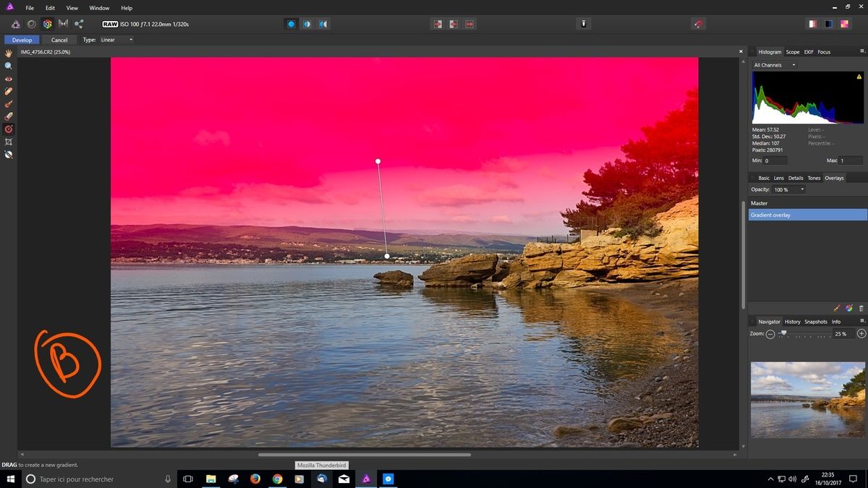Switch to mirrored view mode
The width and height of the screenshot is (868, 488).
point(323,24)
